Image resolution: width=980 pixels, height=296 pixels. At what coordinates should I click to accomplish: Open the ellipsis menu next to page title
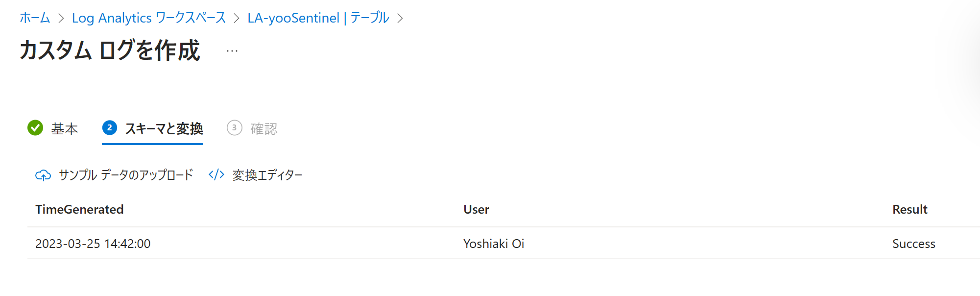point(232,50)
